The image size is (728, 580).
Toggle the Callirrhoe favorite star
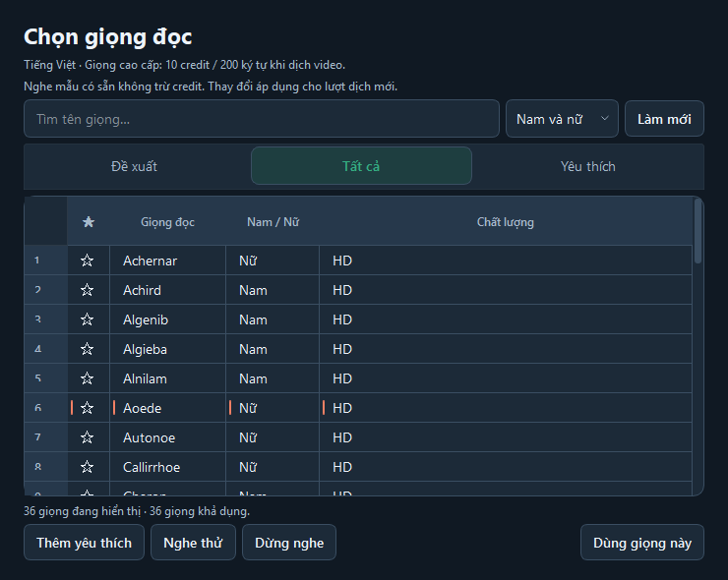[87, 467]
